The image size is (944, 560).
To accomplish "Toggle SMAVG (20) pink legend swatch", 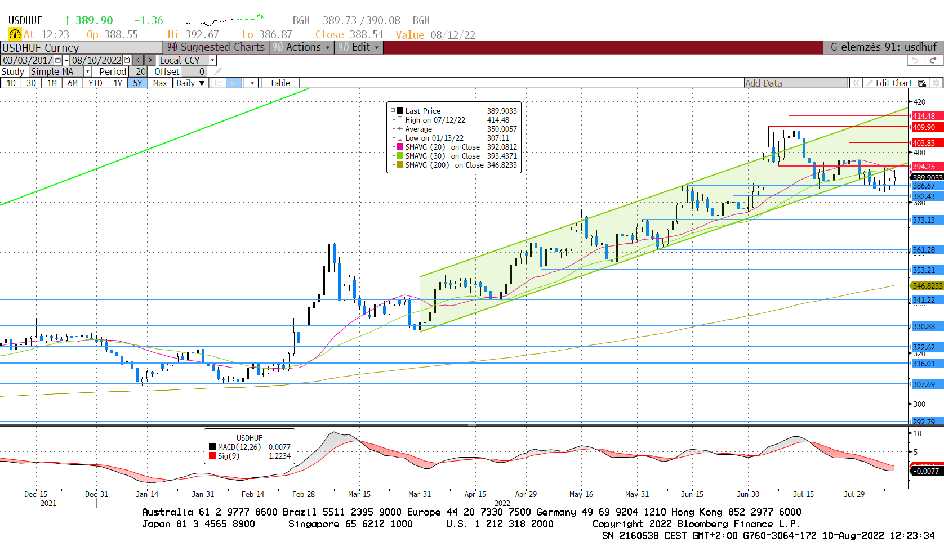I will pyautogui.click(x=400, y=147).
